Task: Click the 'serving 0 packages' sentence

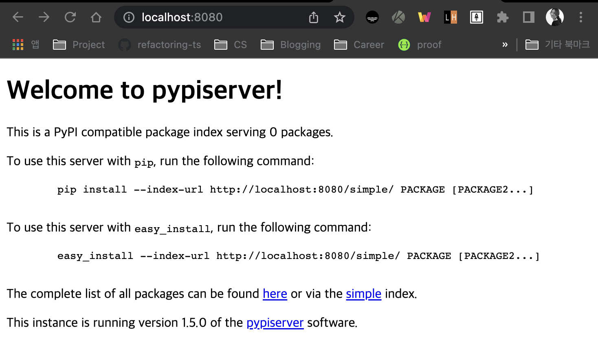Action: (170, 132)
